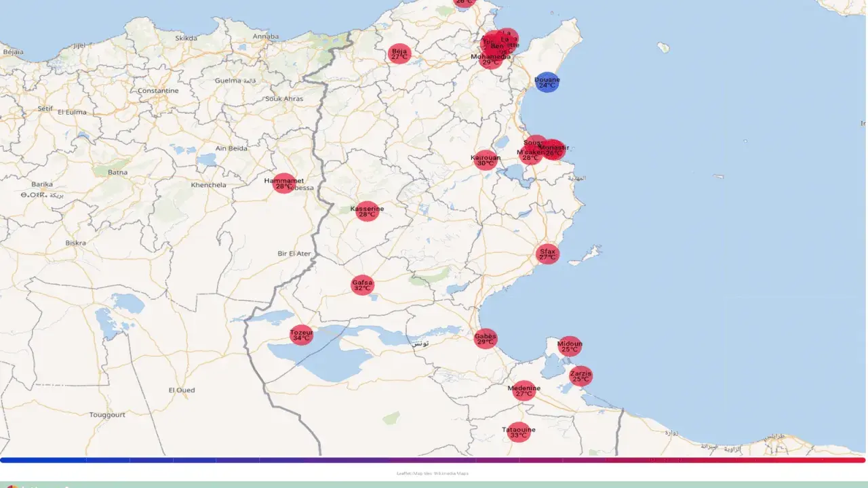
Task: Click the purple middle of temperature scale
Action: coord(433,460)
